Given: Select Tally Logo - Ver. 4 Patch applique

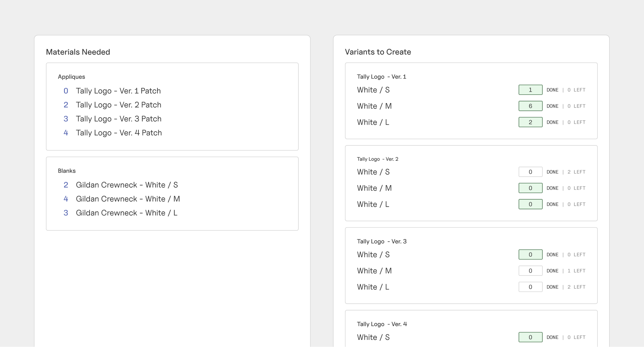Looking at the screenshot, I should [x=119, y=133].
